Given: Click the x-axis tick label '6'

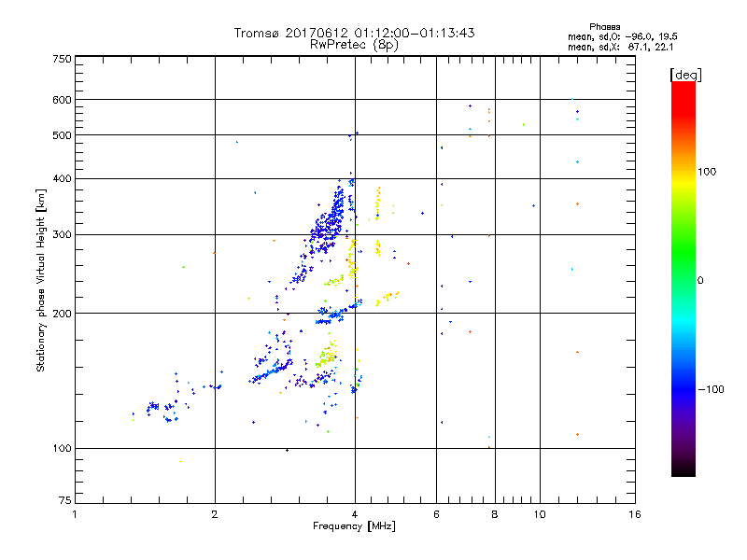Looking at the screenshot, I should click(436, 514).
